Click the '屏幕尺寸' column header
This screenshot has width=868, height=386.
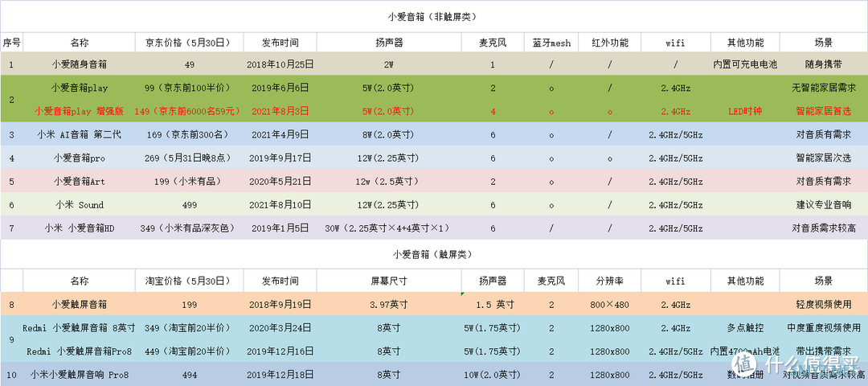[x=389, y=281]
